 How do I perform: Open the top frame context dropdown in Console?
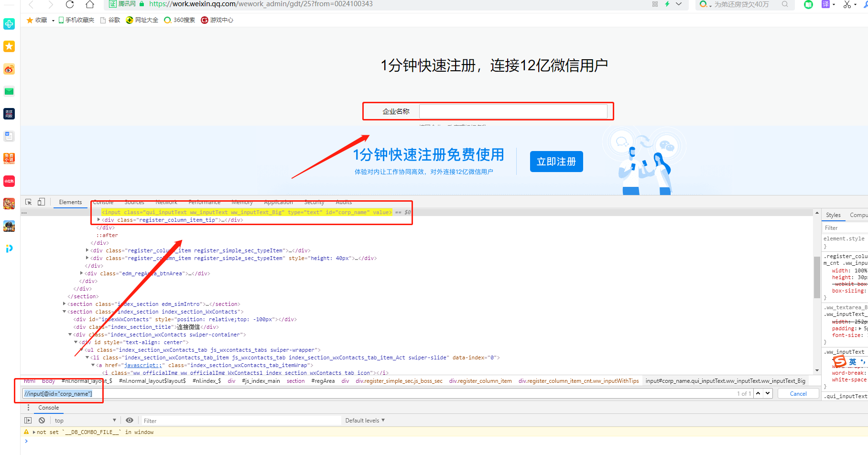pos(85,420)
